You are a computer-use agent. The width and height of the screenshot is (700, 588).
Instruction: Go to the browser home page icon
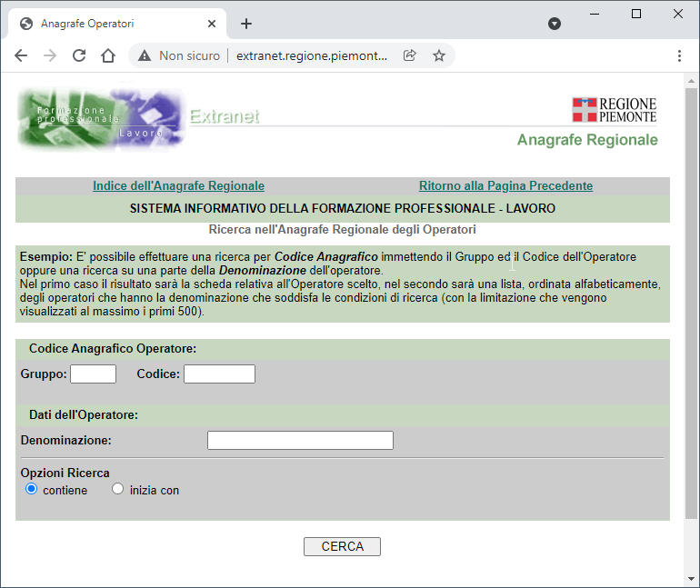pos(108,55)
